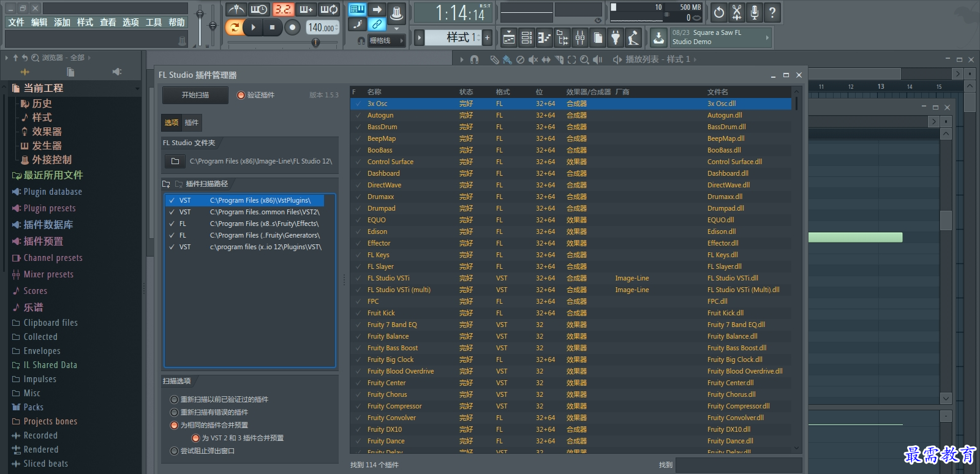Switch to the 插件 tab in plugin manager
Viewport: 980px width, 474px height.
click(192, 122)
